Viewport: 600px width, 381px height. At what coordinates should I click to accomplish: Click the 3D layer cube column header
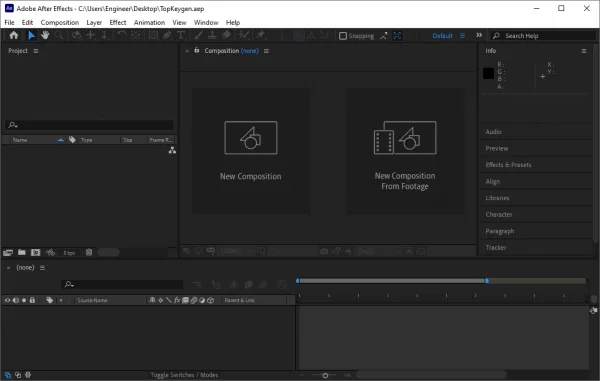click(210, 300)
